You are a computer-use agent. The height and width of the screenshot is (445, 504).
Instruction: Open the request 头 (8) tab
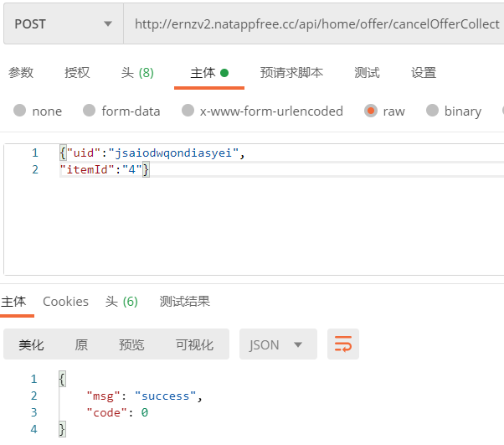tap(137, 73)
